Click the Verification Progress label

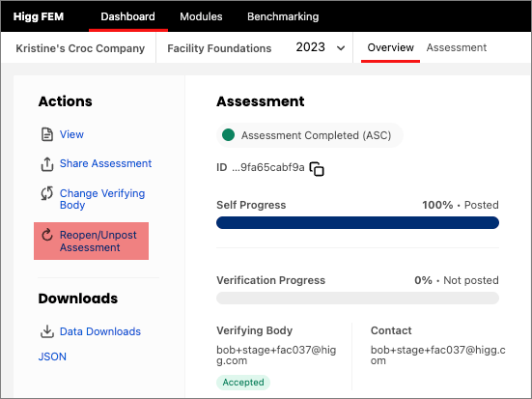pyautogui.click(x=270, y=280)
